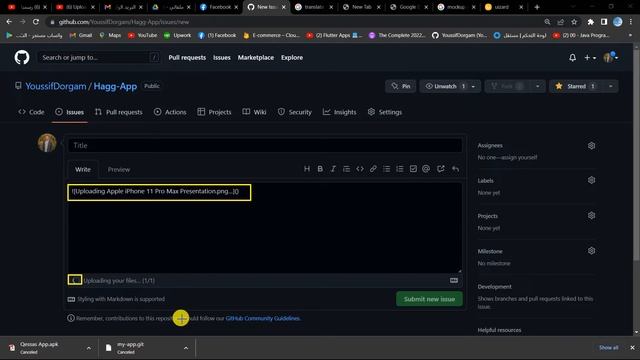Go to Marketplace in top navigation
The width and height of the screenshot is (640, 360).
256,58
